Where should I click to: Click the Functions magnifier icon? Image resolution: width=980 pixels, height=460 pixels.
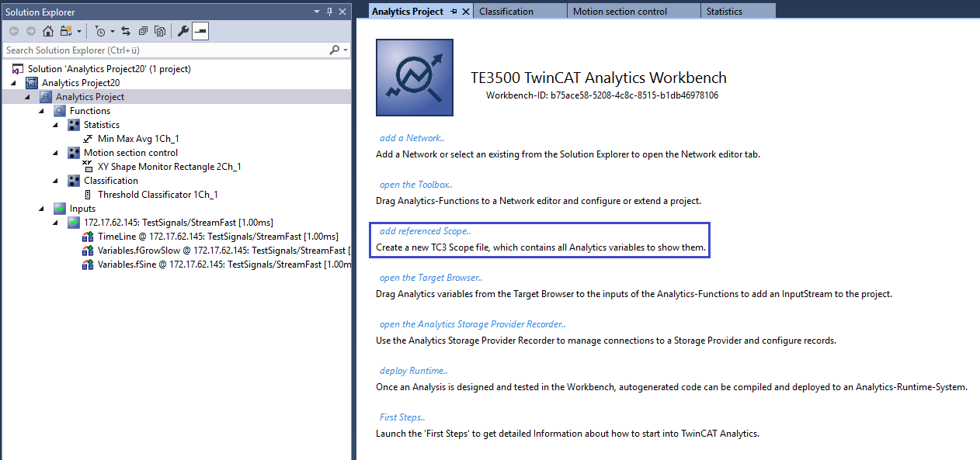(60, 111)
